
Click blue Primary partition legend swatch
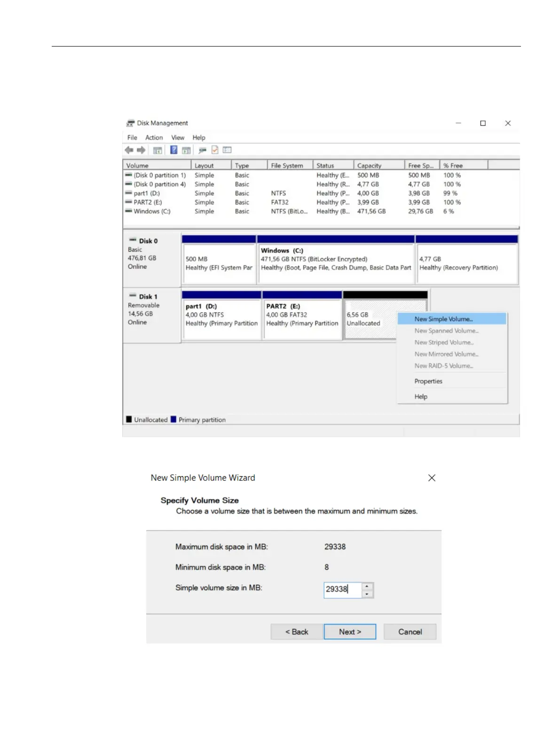click(174, 419)
